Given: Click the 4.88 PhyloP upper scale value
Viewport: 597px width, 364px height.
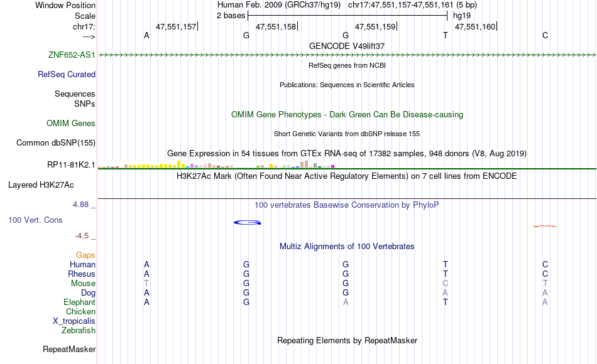Looking at the screenshot, I should [x=80, y=205].
